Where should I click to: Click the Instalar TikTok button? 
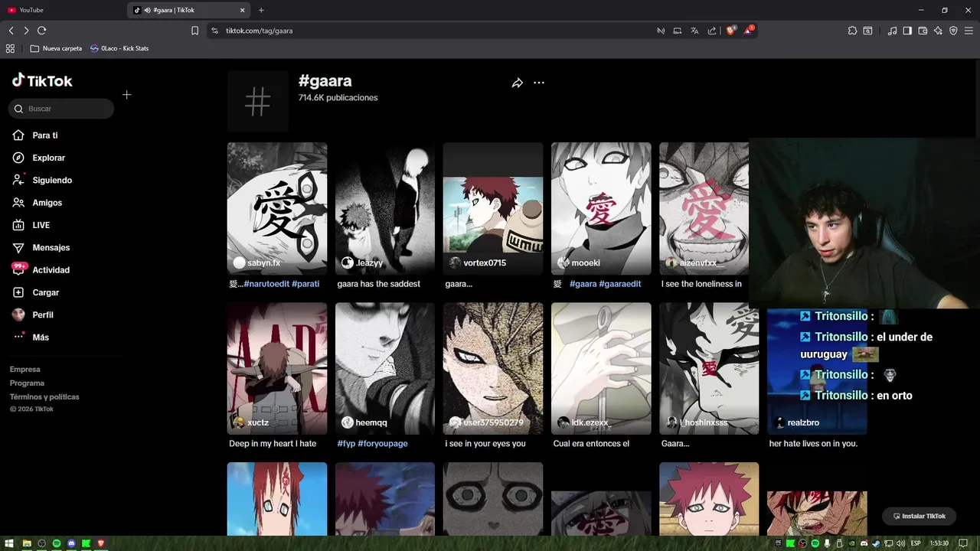920,516
